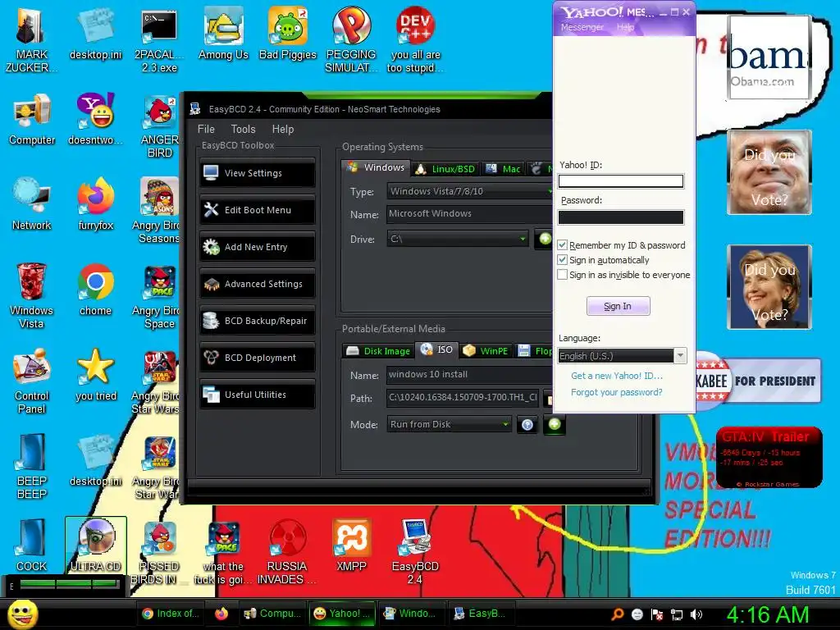The image size is (840, 630).
Task: Switch to the Disk Image tab
Action: tap(378, 351)
